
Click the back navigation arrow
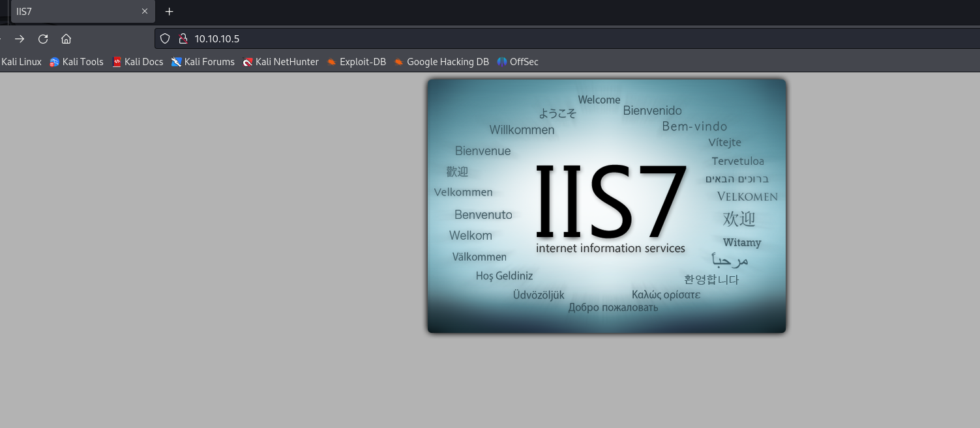click(1, 38)
